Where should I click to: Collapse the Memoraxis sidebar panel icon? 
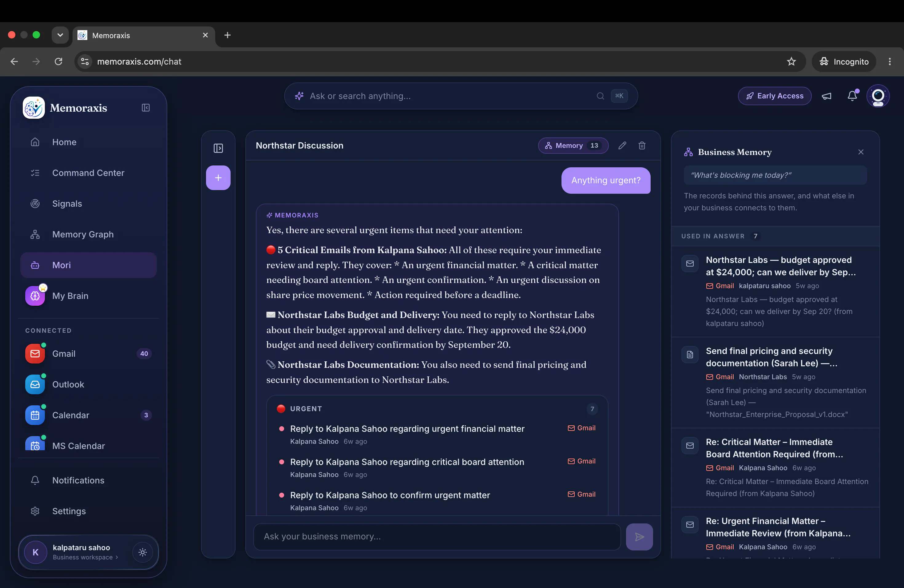point(145,108)
